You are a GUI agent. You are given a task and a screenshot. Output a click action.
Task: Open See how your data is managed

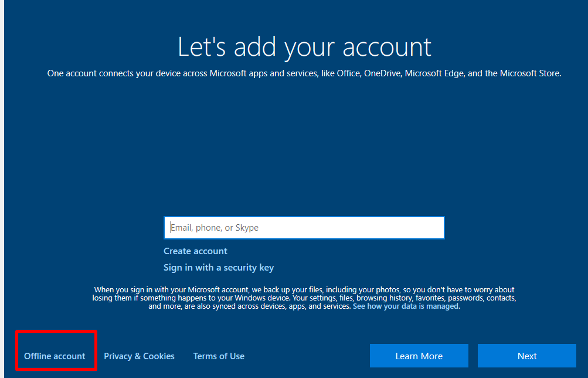point(406,306)
